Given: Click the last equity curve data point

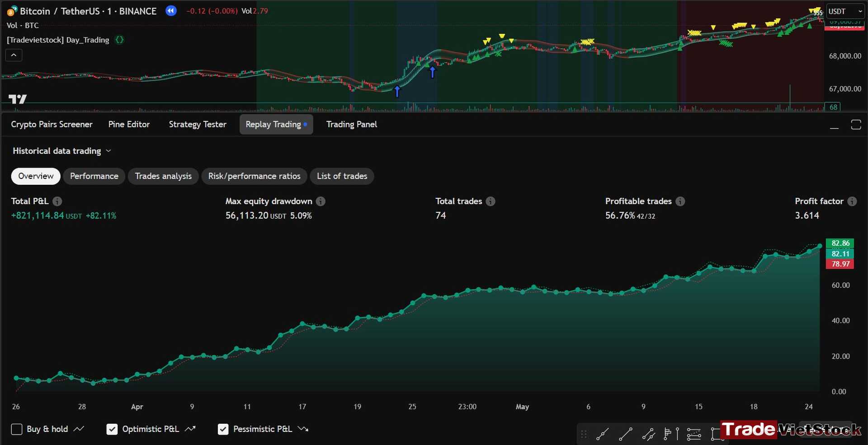Looking at the screenshot, I should coord(820,246).
